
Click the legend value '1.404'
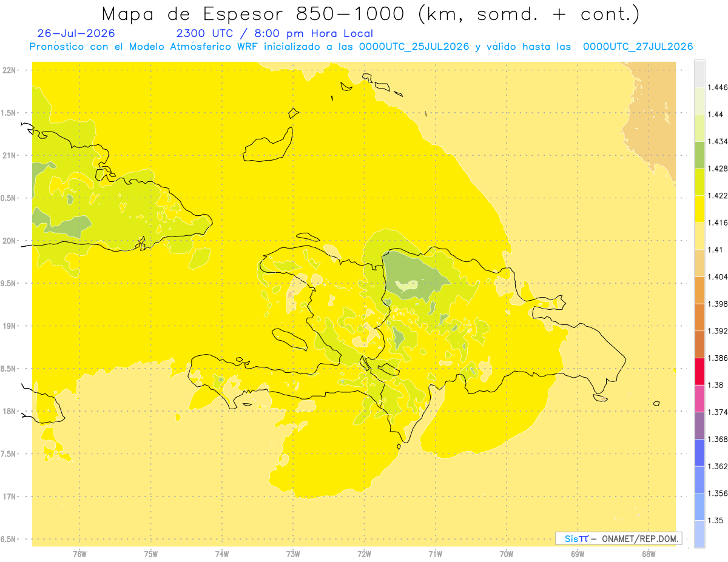pyautogui.click(x=718, y=276)
